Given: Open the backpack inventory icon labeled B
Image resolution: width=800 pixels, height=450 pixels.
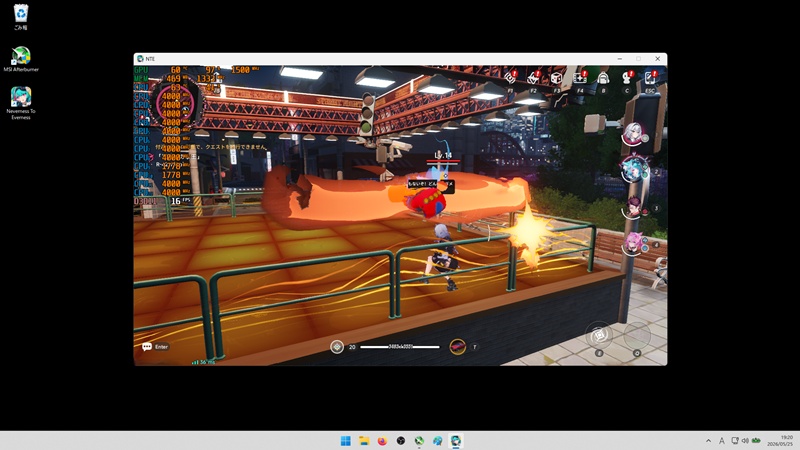Looking at the screenshot, I should click(603, 78).
